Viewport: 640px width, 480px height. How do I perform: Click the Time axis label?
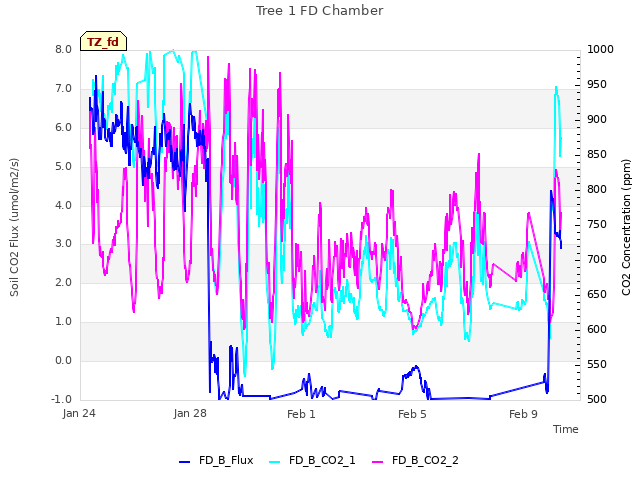(x=566, y=429)
